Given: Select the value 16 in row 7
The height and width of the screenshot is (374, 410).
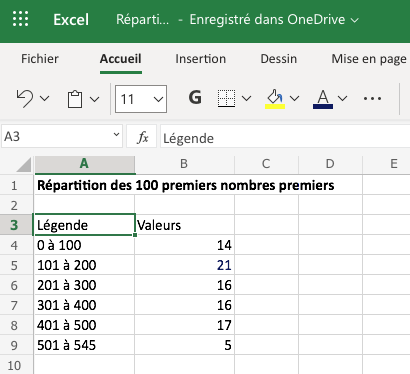Looking at the screenshot, I should [185, 305].
